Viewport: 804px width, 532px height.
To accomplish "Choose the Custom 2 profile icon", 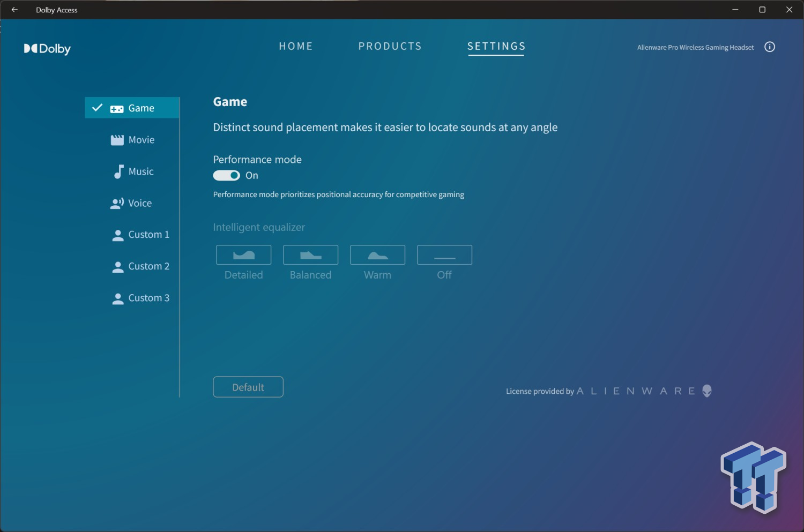I will pos(118,267).
